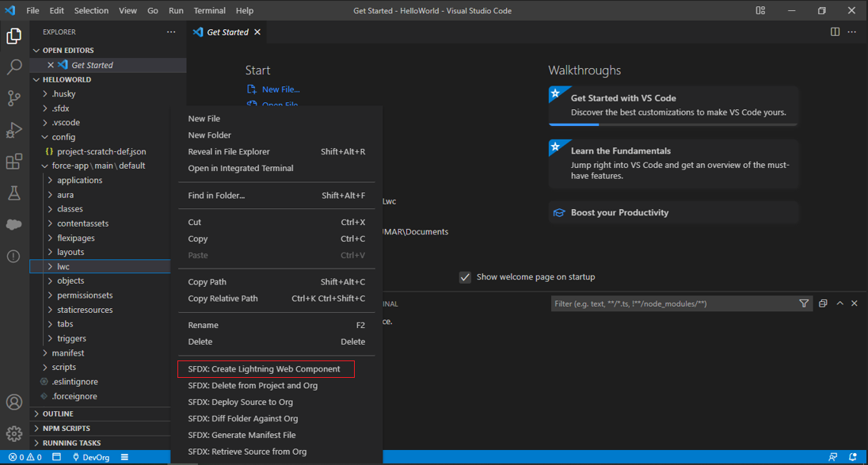The height and width of the screenshot is (465, 868).
Task: Open the Manage settings gear icon
Action: coord(13,433)
